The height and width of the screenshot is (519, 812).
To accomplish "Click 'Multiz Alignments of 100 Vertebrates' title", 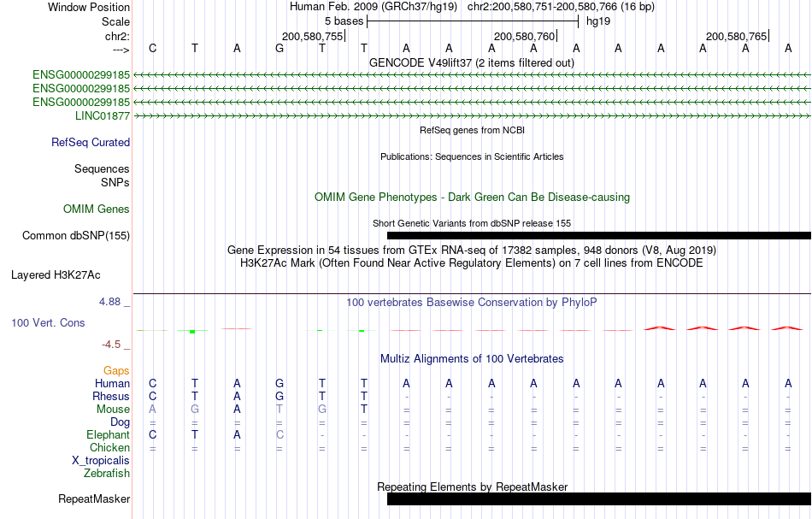I will tap(472, 359).
